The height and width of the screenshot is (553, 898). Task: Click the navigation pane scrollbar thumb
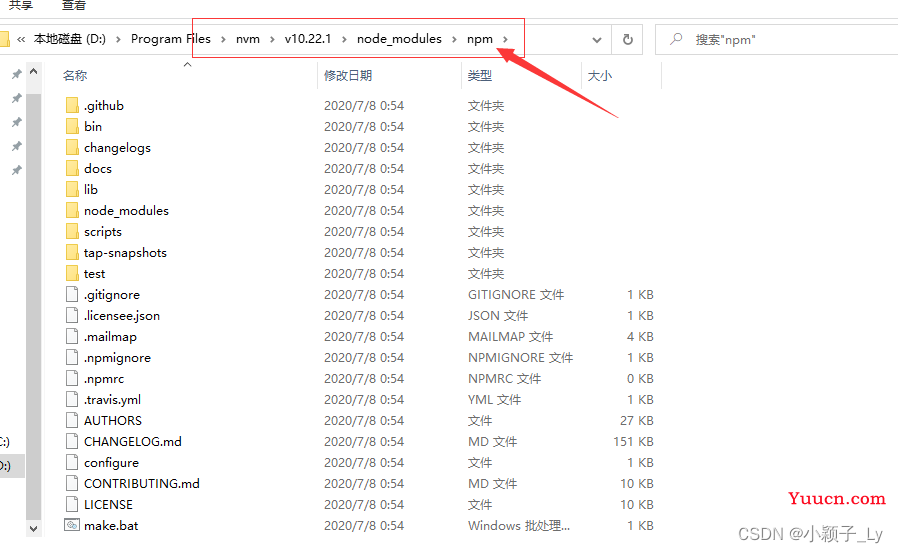[33, 305]
